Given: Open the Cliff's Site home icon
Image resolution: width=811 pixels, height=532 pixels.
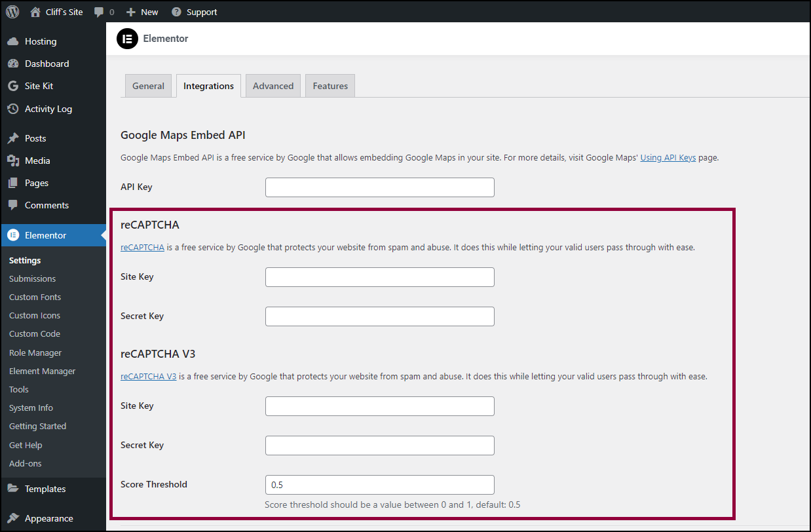Looking at the screenshot, I should pos(35,12).
